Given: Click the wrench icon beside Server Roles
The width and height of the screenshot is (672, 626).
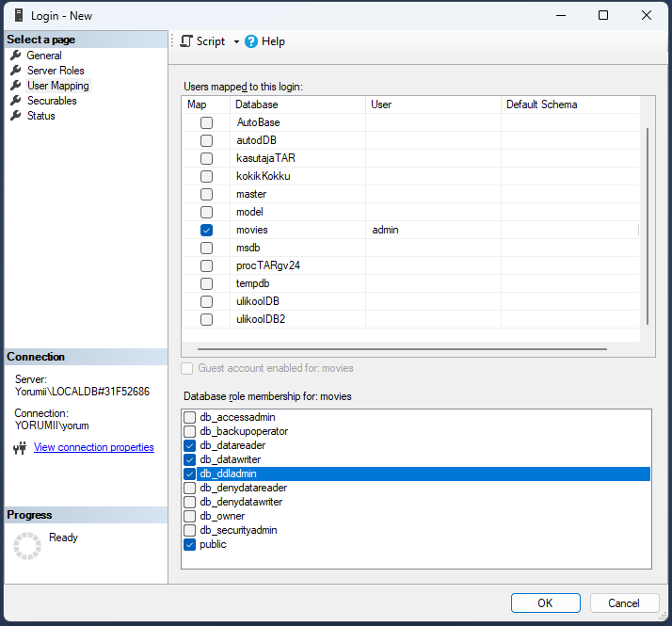Looking at the screenshot, I should click(16, 71).
